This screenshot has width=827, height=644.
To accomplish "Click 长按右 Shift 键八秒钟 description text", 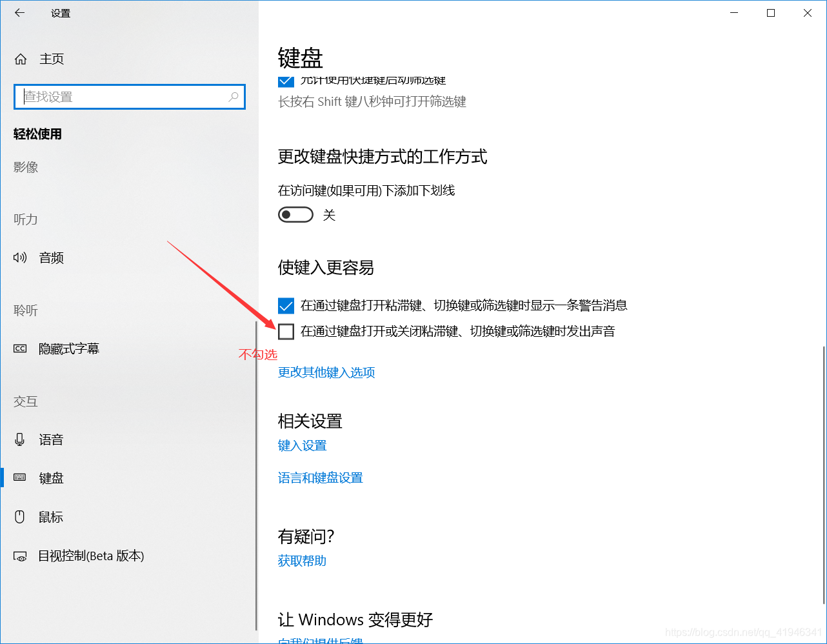I will coord(372,102).
